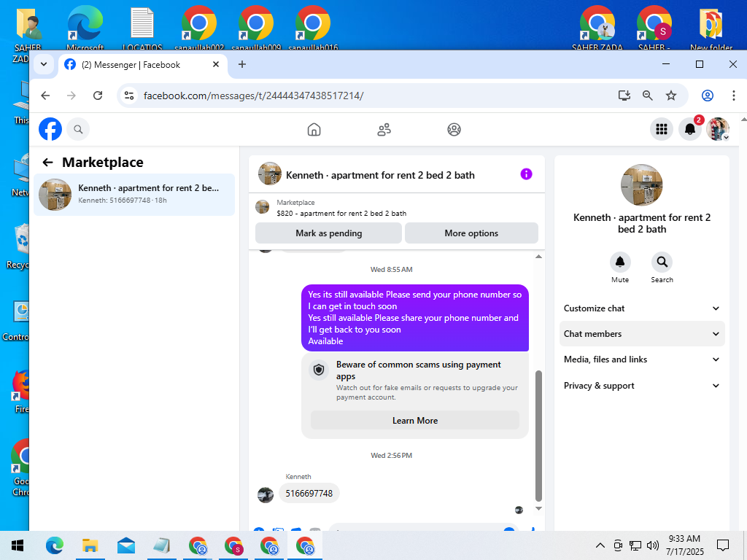Open the zoom magnifier in the address bar
Image resolution: width=747 pixels, height=560 pixels.
point(648,96)
